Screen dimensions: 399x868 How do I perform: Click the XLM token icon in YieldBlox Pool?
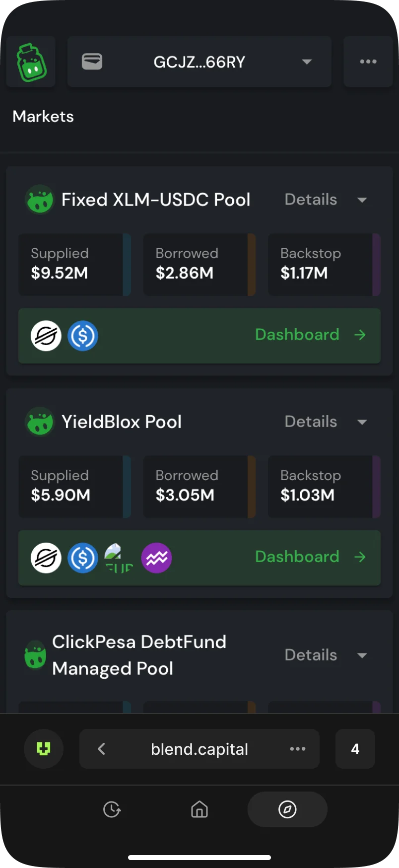click(46, 558)
